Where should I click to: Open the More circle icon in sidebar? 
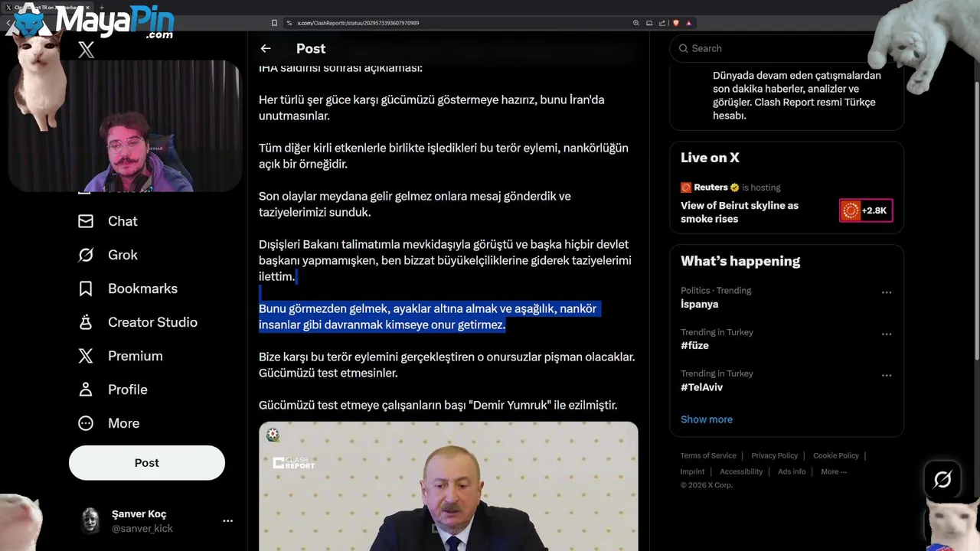pos(86,423)
